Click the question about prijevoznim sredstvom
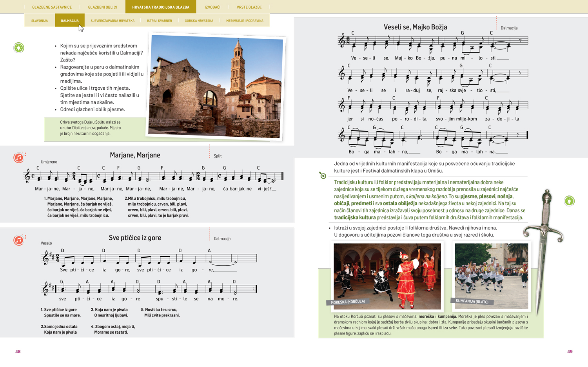 point(101,53)
